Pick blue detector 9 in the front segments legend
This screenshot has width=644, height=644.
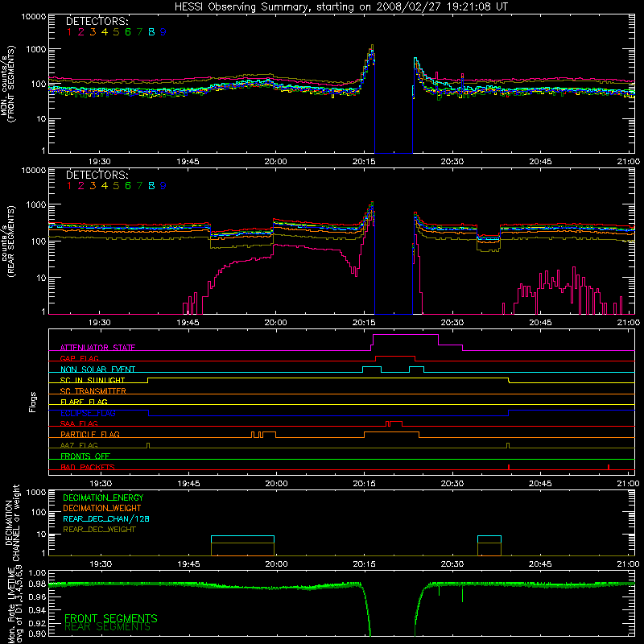163,32
